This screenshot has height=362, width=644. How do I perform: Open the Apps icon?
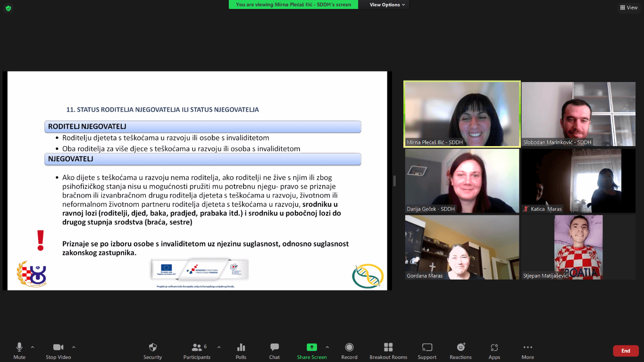494,348
